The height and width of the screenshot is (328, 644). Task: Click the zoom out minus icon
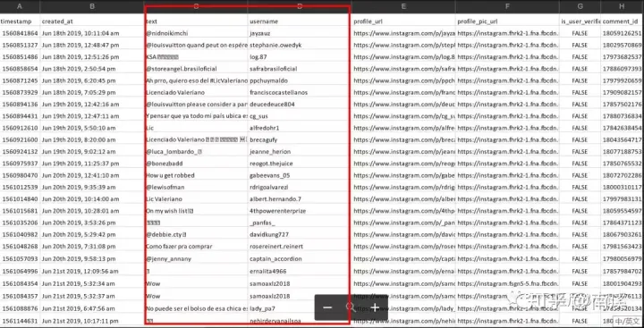click(327, 307)
